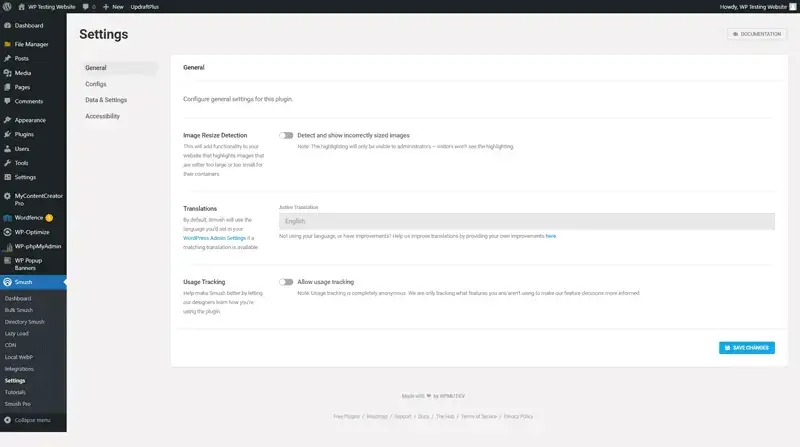Open Media library icon in sidebar
800x447 pixels.
pos(8,73)
